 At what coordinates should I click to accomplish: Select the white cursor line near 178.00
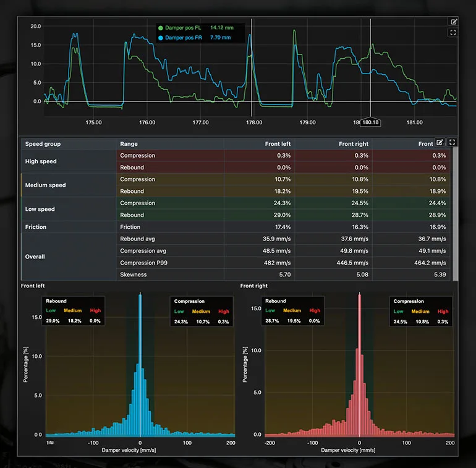pyautogui.click(x=252, y=67)
